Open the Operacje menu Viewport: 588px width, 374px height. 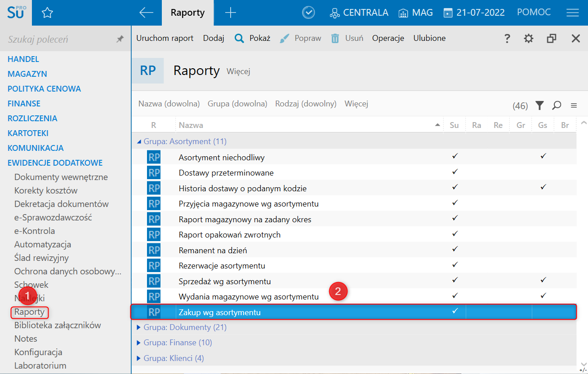tap(388, 38)
